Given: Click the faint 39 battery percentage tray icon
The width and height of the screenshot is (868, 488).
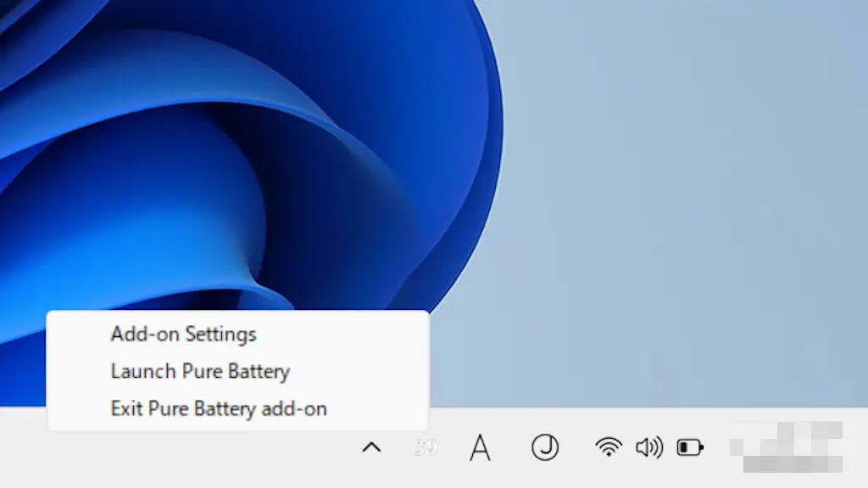Looking at the screenshot, I should pyautogui.click(x=426, y=447).
